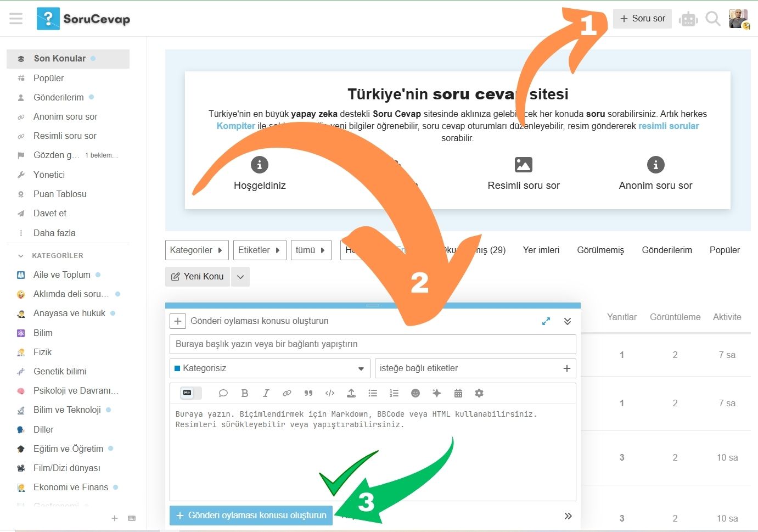Open "Ekonomi ve Finans" category
Viewport: 758px width, 532px height.
pyautogui.click(x=68, y=487)
